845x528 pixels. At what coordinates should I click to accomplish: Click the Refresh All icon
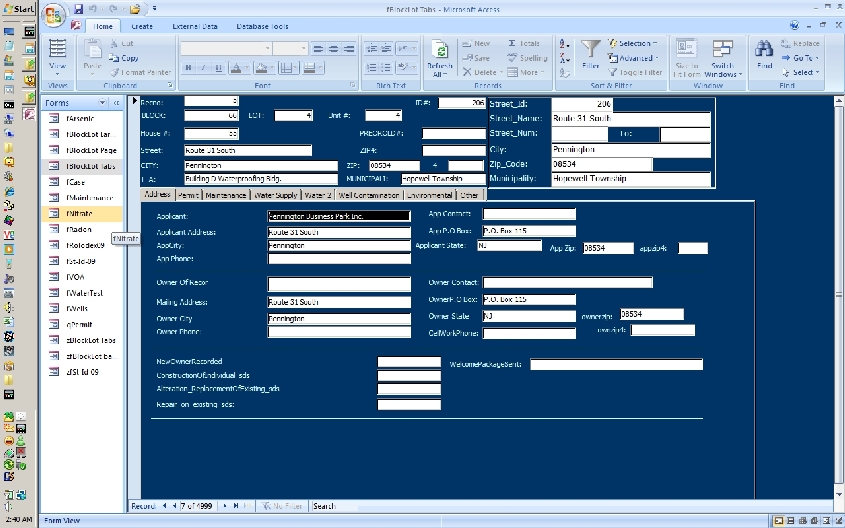coord(438,50)
